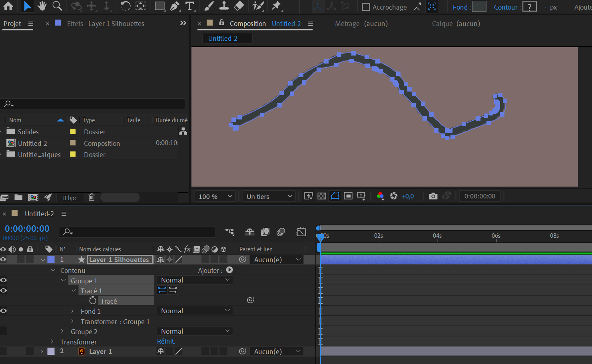Hide Groupe 1 using eye icon
The image size is (592, 364).
pos(4,280)
